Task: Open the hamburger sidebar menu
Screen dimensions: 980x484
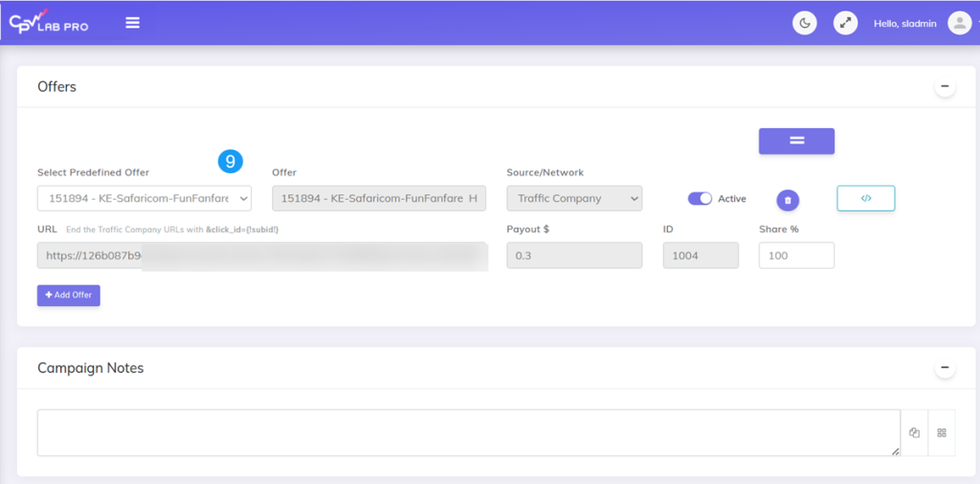Action: point(132,23)
